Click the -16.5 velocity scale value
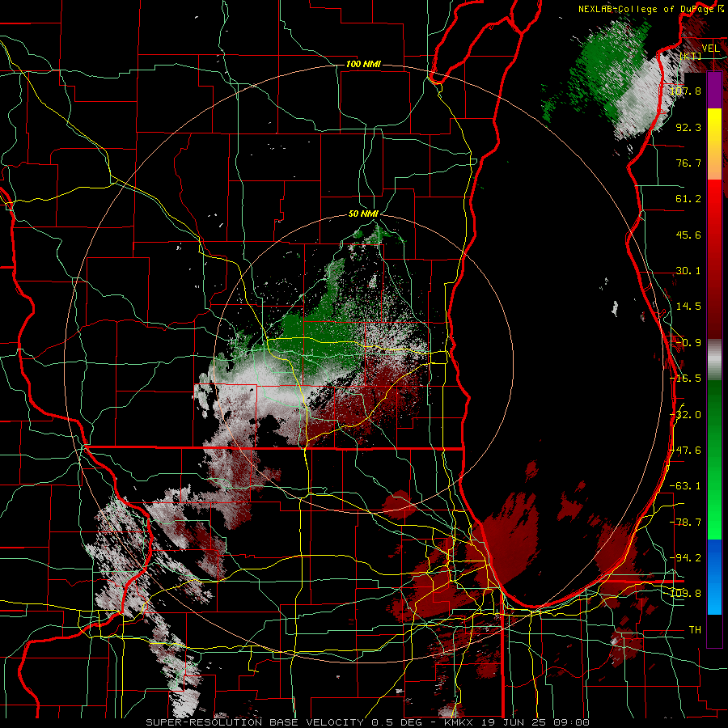 [685, 379]
